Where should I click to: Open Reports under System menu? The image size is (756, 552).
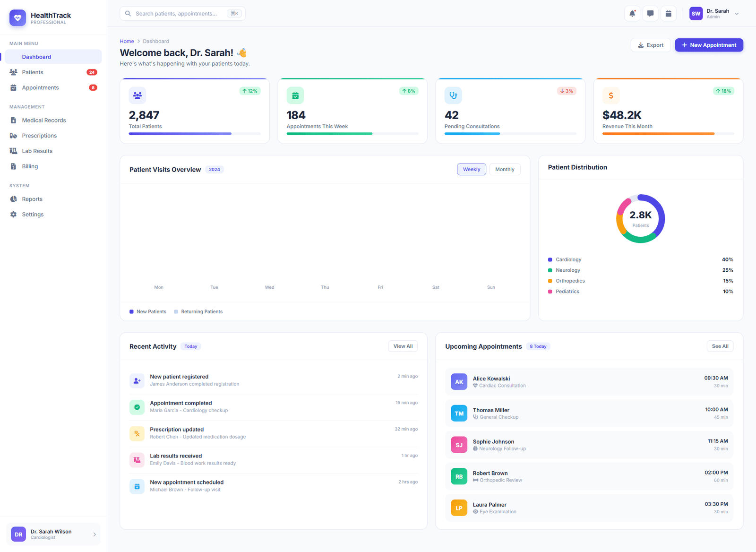[32, 199]
